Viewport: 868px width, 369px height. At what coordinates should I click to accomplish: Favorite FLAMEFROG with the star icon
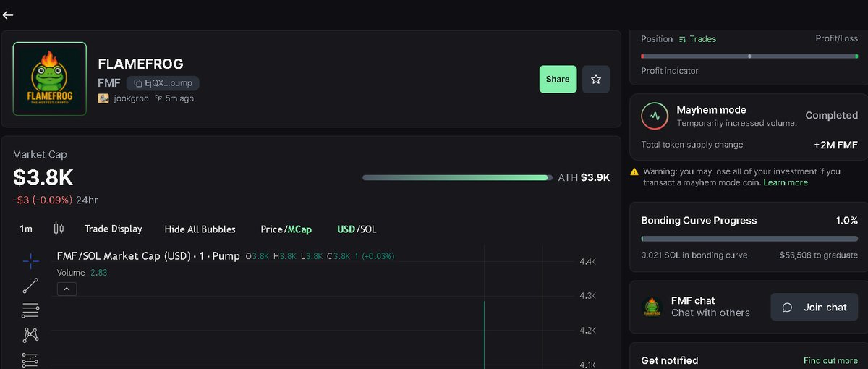596,79
